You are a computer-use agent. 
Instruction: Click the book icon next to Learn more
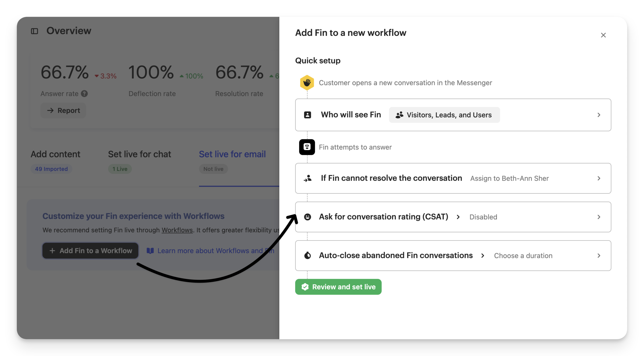point(150,250)
